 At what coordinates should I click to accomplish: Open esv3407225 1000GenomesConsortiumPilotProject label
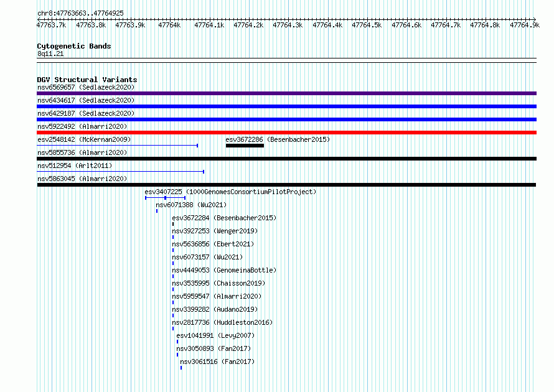230,192
